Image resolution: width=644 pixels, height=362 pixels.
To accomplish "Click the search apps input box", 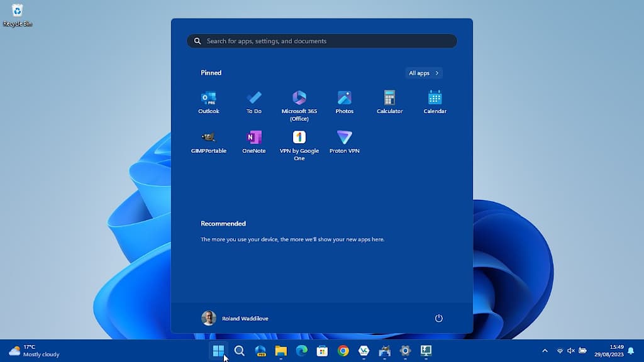I will (321, 41).
